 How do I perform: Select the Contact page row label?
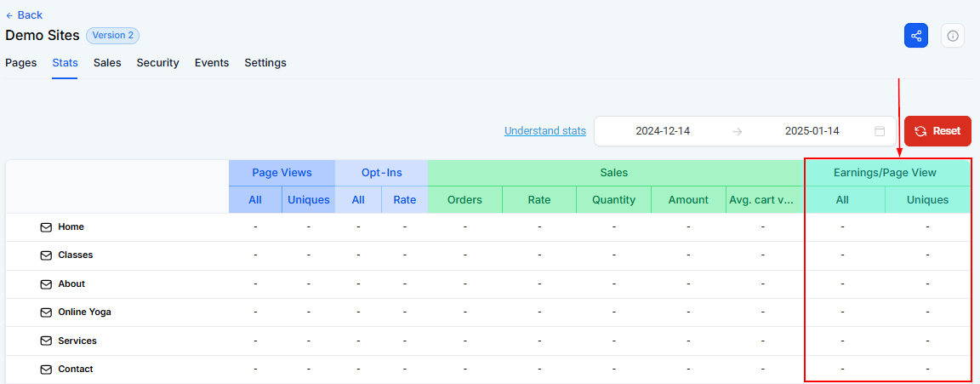point(76,369)
